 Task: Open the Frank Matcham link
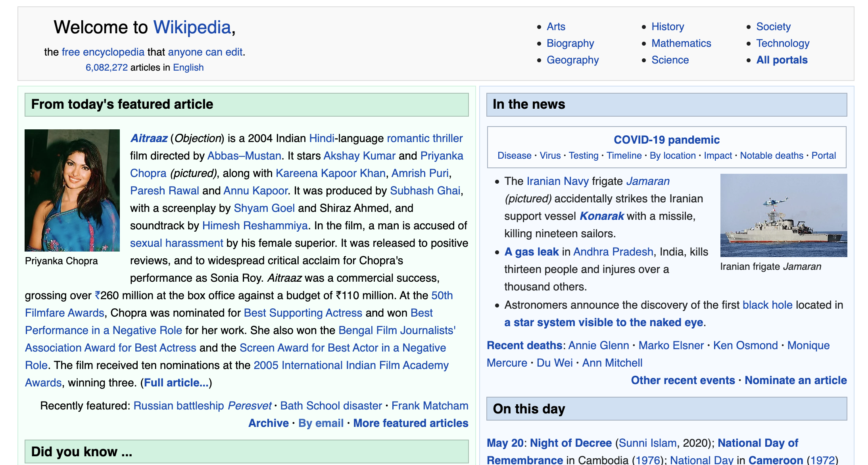coord(430,406)
